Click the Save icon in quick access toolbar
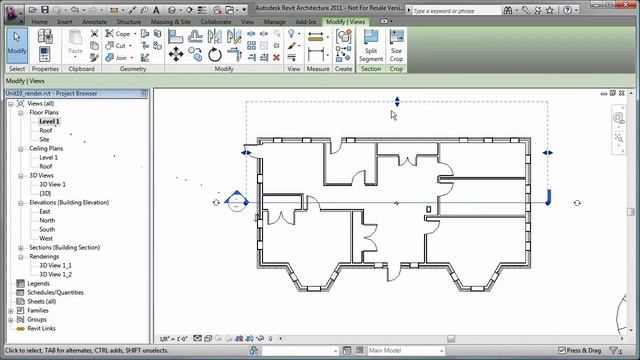Screen dimensions: 640x360 [45, 9]
